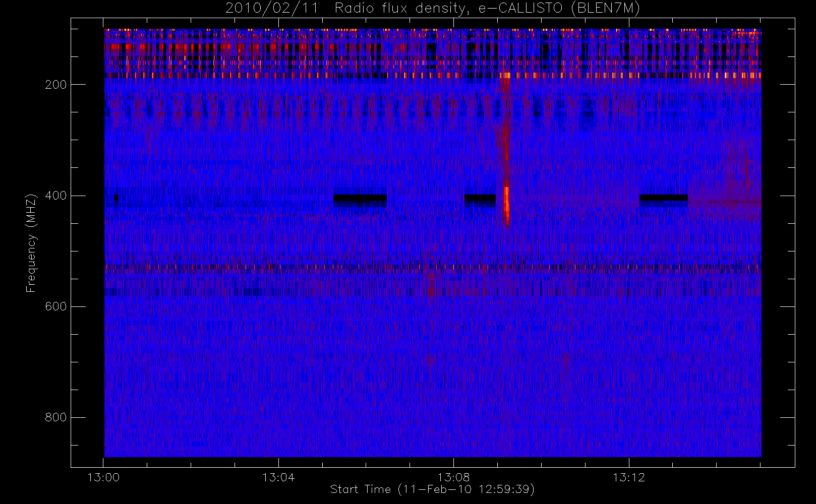
Task: Click the longest black bar, between 13:05 and 13:07
Action: point(360,198)
